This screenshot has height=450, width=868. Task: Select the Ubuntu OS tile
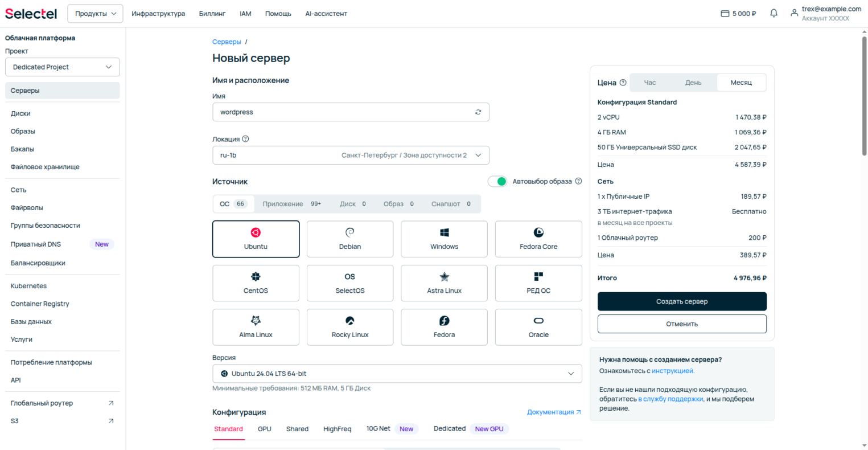[x=256, y=239]
